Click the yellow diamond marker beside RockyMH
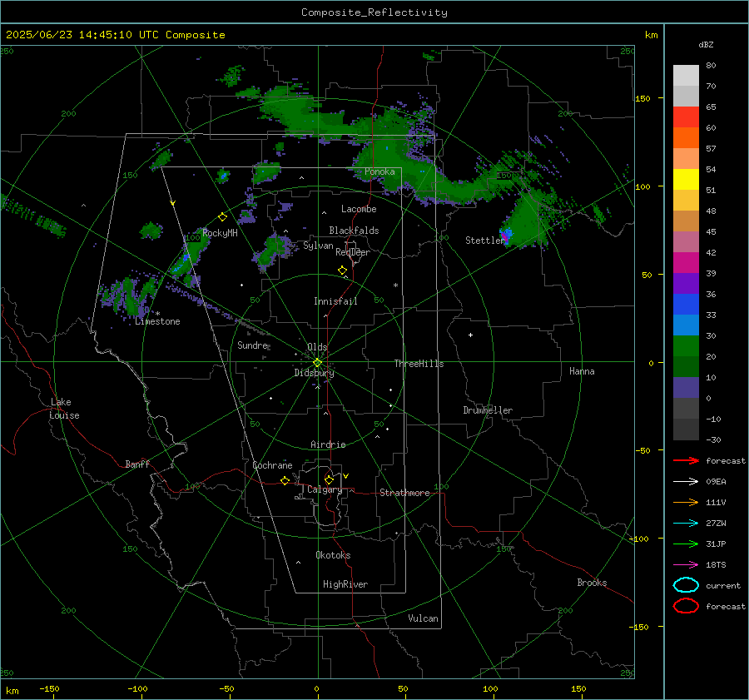Screen dimensions: 749x700 [x=222, y=217]
